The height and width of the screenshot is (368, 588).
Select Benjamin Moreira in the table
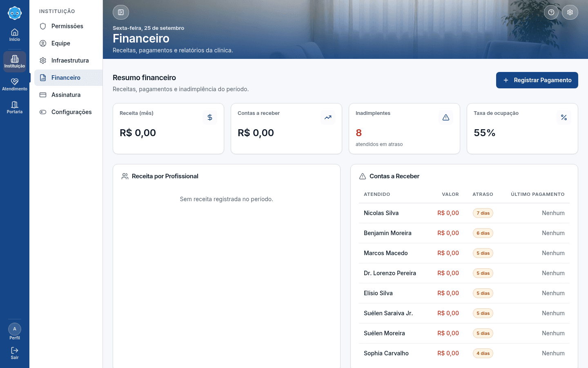point(388,233)
